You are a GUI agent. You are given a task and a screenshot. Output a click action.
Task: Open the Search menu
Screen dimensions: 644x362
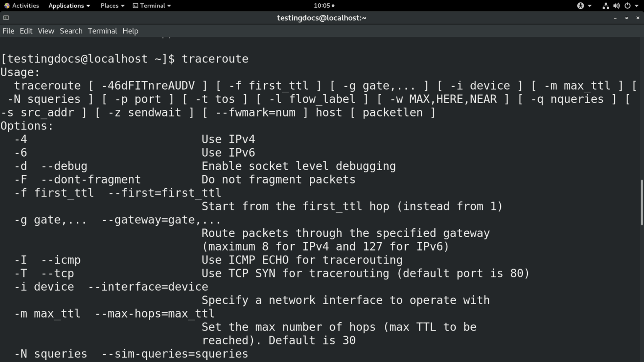click(x=71, y=31)
